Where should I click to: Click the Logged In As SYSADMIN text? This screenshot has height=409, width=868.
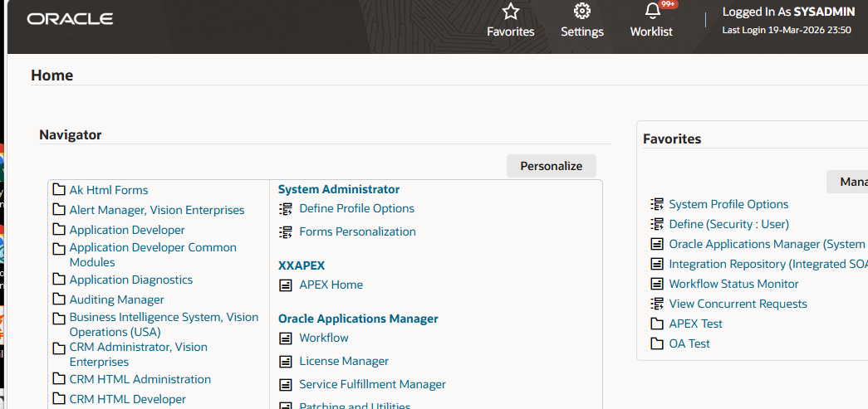coord(788,12)
